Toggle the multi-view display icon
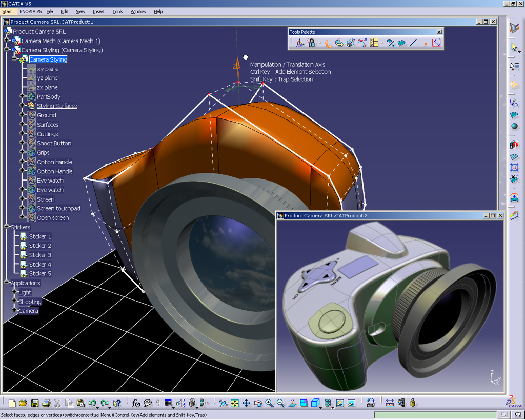Viewport: 525px width, 420px height. tap(304, 403)
